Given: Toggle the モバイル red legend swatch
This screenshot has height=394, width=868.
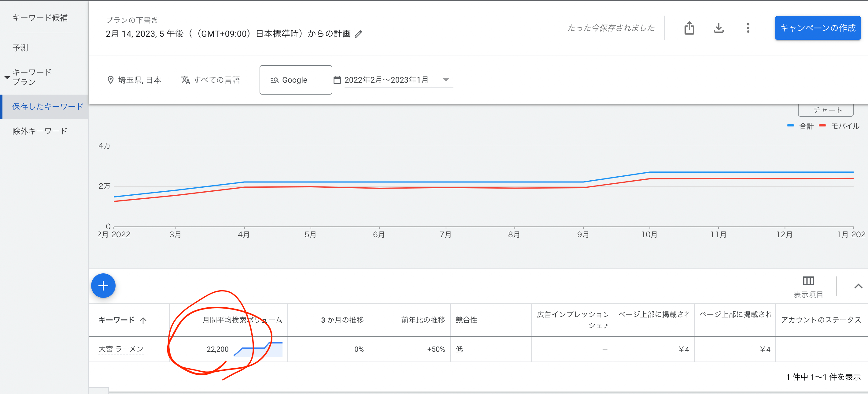Looking at the screenshot, I should tap(822, 126).
